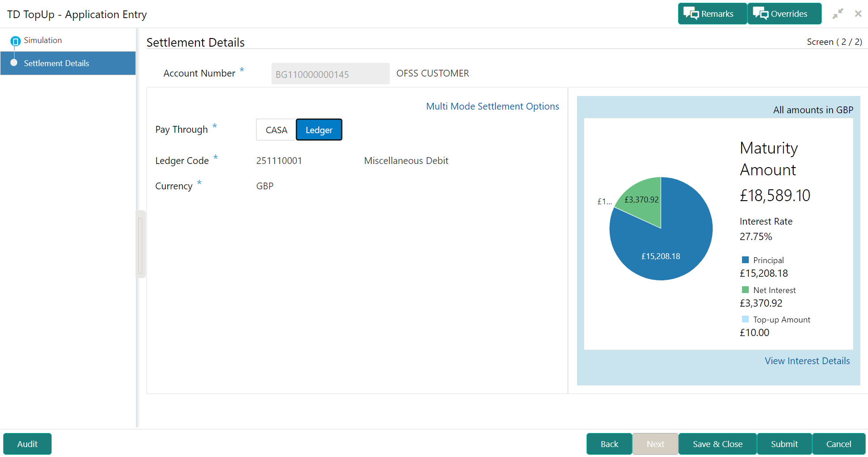Click the sidebar collapse splitter handle

point(141,245)
